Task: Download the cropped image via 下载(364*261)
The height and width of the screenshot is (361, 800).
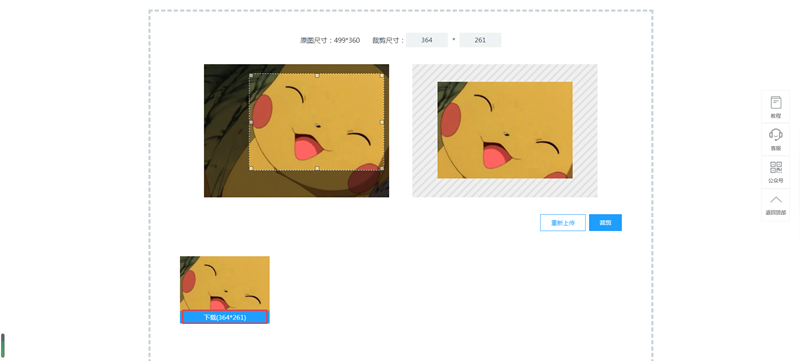Action: tap(224, 317)
